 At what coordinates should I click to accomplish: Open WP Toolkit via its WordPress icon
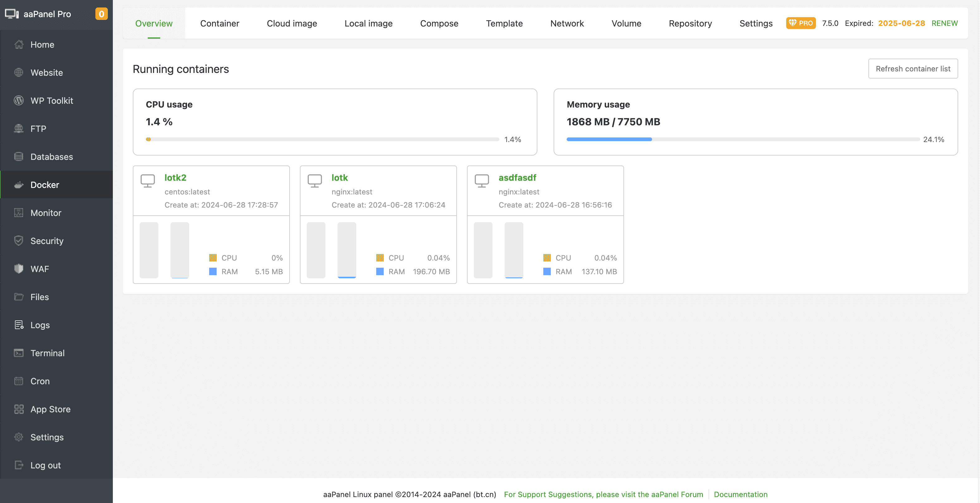(x=19, y=100)
